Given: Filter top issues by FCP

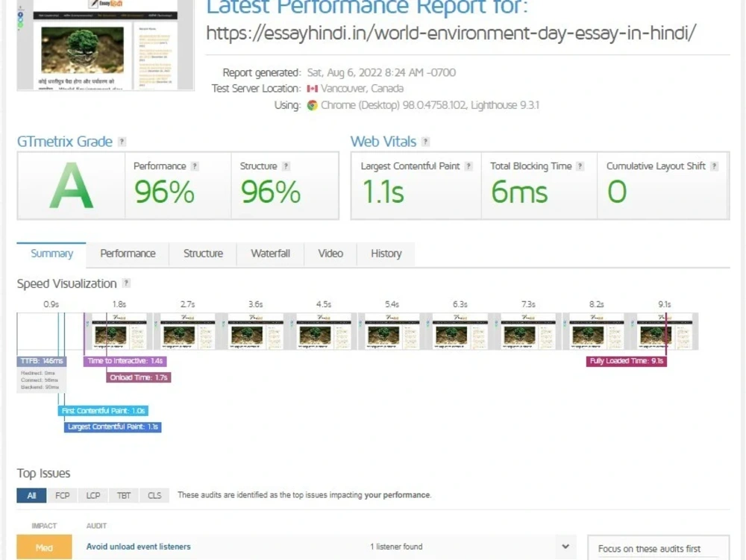Looking at the screenshot, I should 63,495.
